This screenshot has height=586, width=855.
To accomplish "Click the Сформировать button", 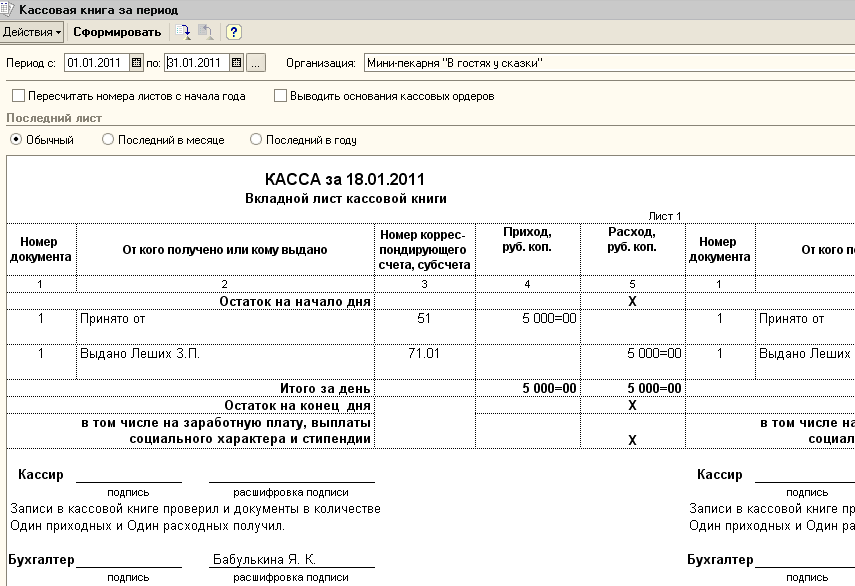I will pyautogui.click(x=117, y=32).
